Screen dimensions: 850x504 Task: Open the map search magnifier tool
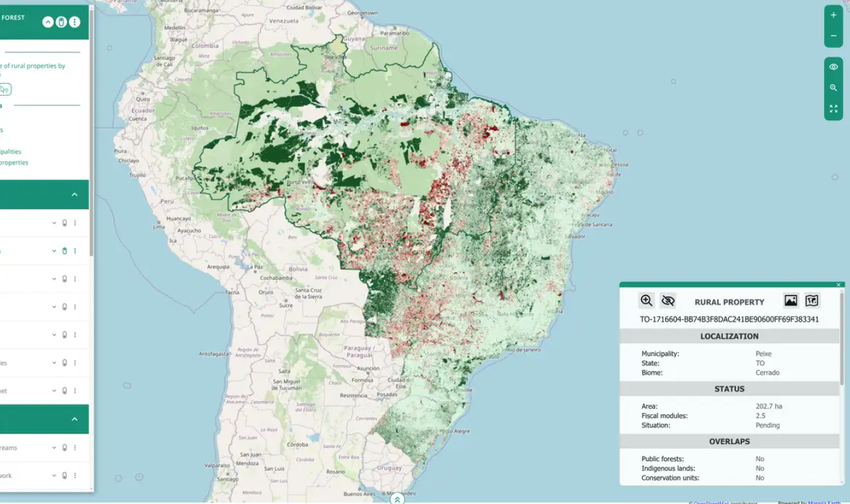click(x=833, y=88)
